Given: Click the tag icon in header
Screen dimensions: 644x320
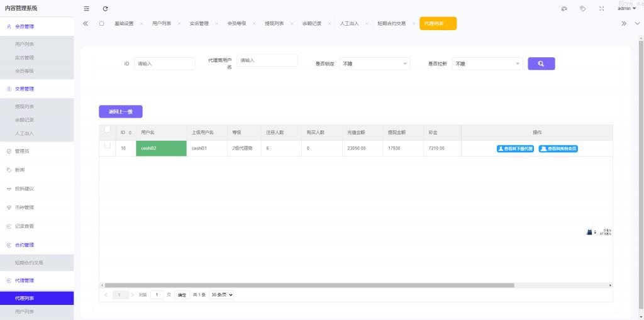Looking at the screenshot, I should point(583,8).
